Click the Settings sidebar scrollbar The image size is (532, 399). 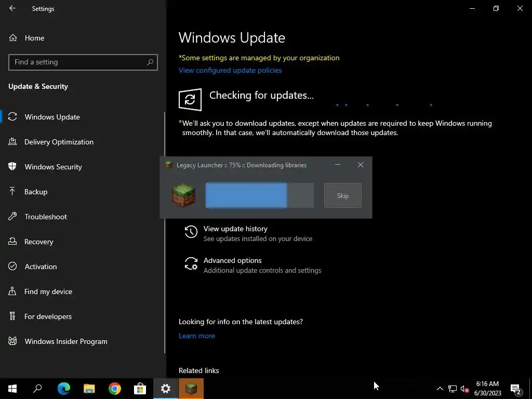pos(165,233)
